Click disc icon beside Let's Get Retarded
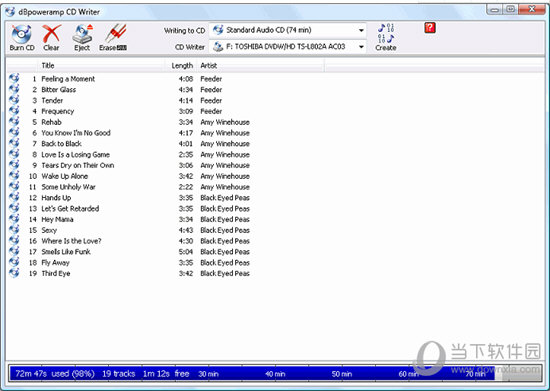This screenshot has height=391, width=550. point(14,208)
